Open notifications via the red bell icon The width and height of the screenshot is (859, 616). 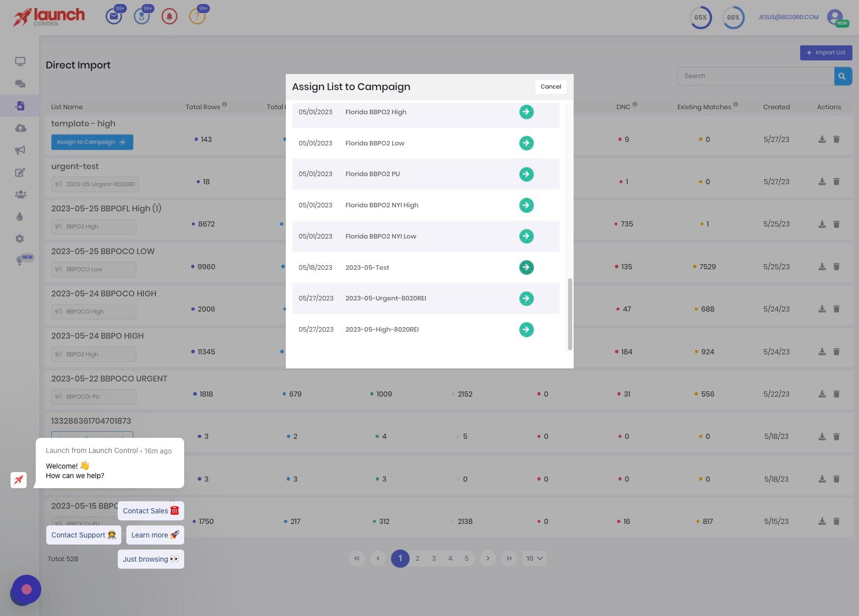pyautogui.click(x=170, y=16)
